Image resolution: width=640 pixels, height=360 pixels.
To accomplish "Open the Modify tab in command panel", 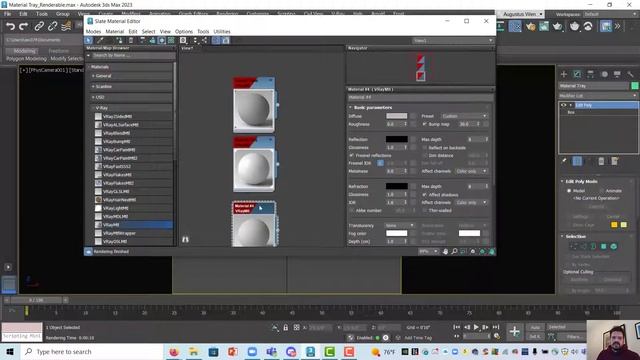I will [x=577, y=74].
